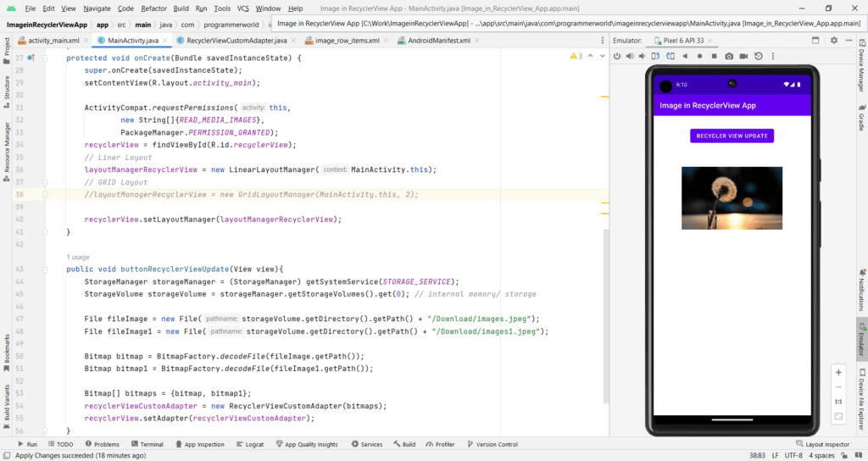
Task: Start emulator screen recording
Action: 743,56
